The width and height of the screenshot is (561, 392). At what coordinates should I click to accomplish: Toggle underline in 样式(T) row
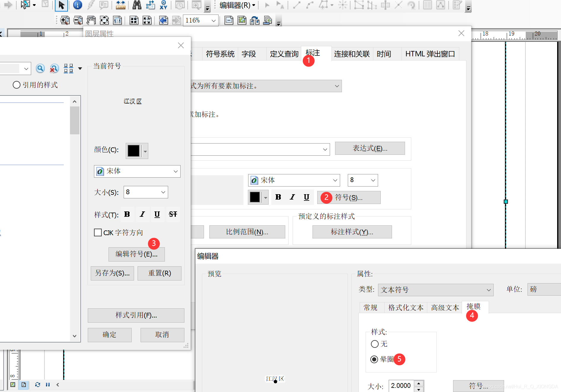click(x=157, y=214)
